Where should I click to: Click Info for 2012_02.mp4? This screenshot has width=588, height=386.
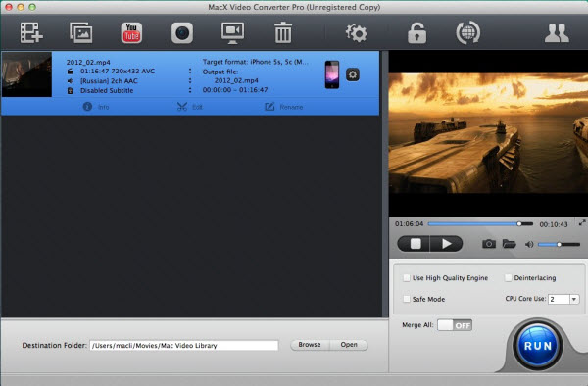tap(96, 107)
